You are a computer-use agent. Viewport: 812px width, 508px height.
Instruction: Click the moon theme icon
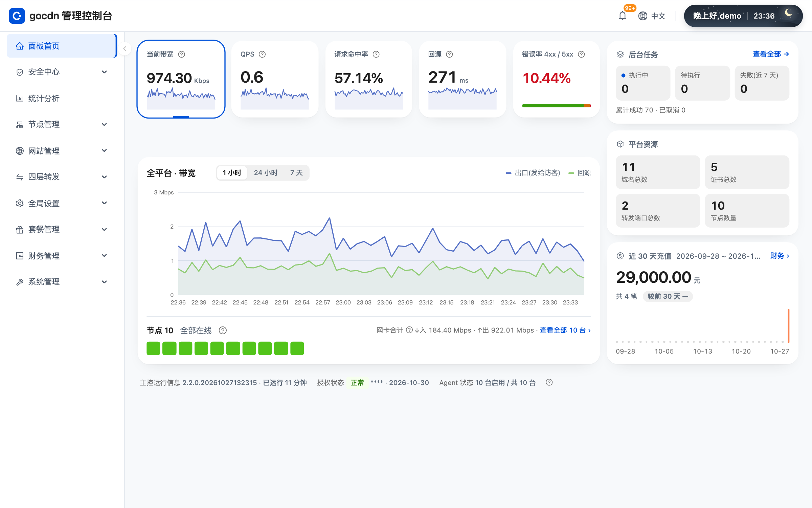pos(789,13)
